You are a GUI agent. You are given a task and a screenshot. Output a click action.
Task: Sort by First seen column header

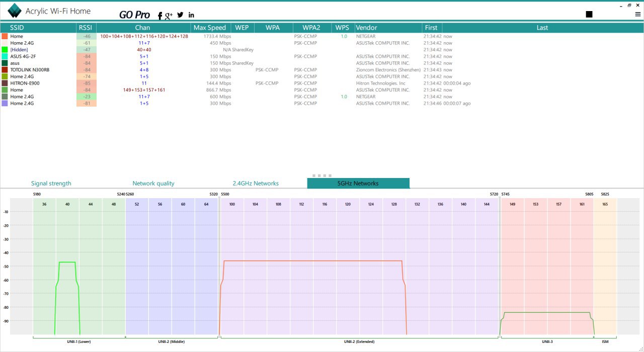click(432, 28)
